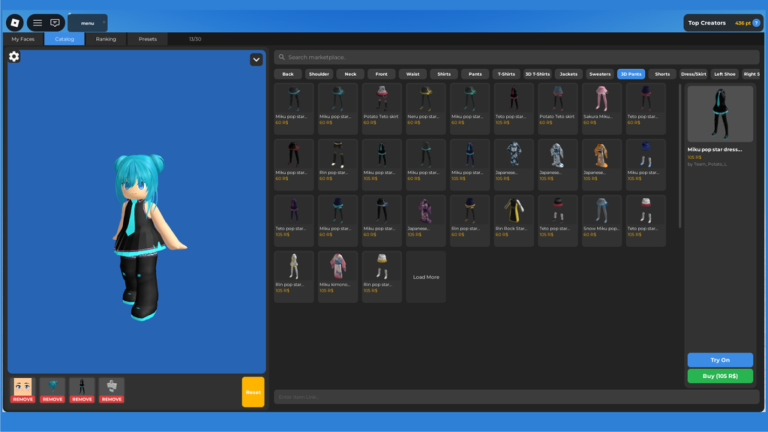Screen dimensions: 768x432
Task: Filter by Neck category
Action: [x=350, y=74]
